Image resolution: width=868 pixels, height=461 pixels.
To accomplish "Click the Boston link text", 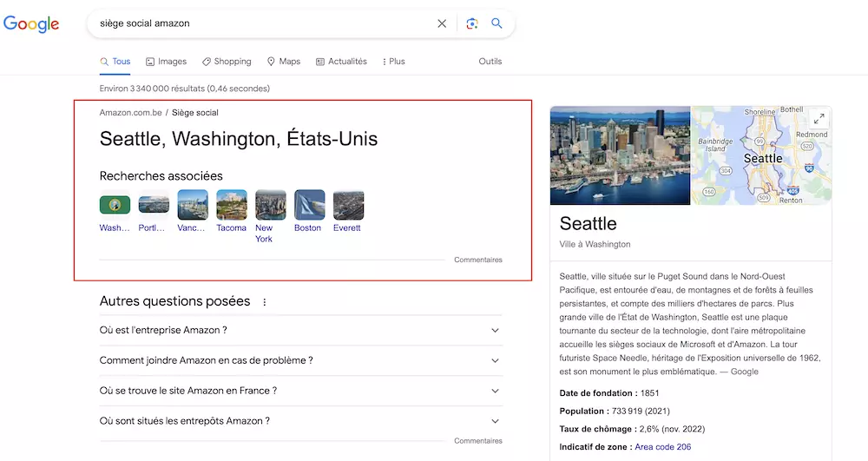I will [x=308, y=227].
